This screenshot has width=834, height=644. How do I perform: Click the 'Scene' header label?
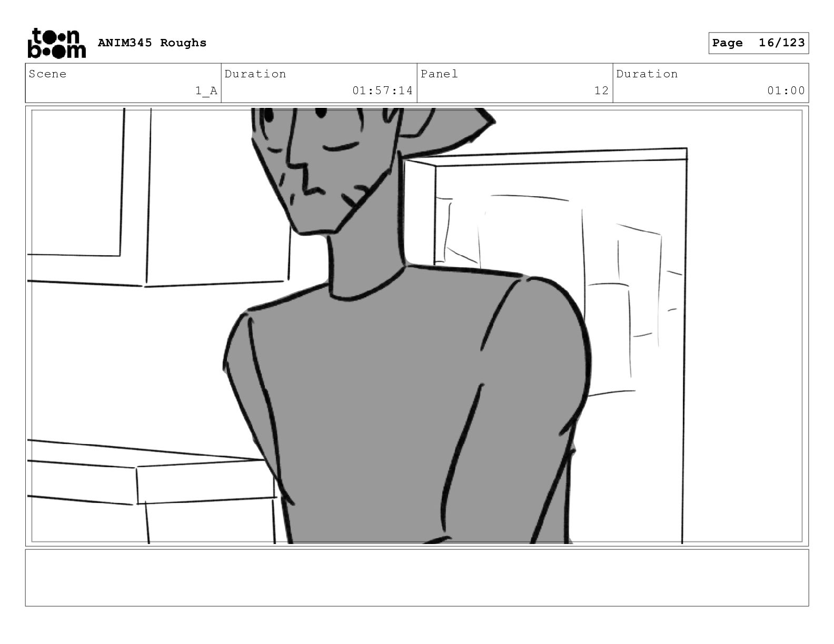coord(48,74)
